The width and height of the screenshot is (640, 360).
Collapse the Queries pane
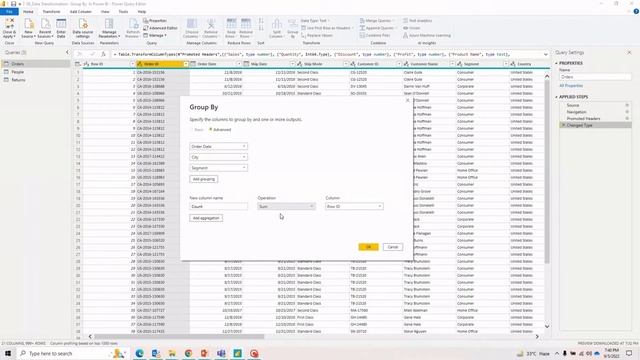[x=67, y=52]
